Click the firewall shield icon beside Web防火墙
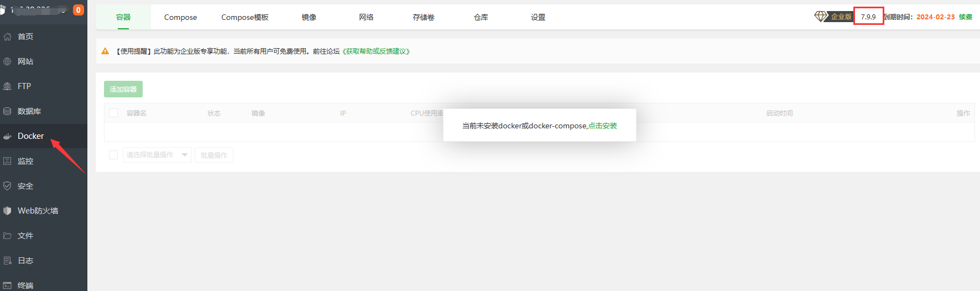Viewport: 980px width, 291px height. coord(7,211)
